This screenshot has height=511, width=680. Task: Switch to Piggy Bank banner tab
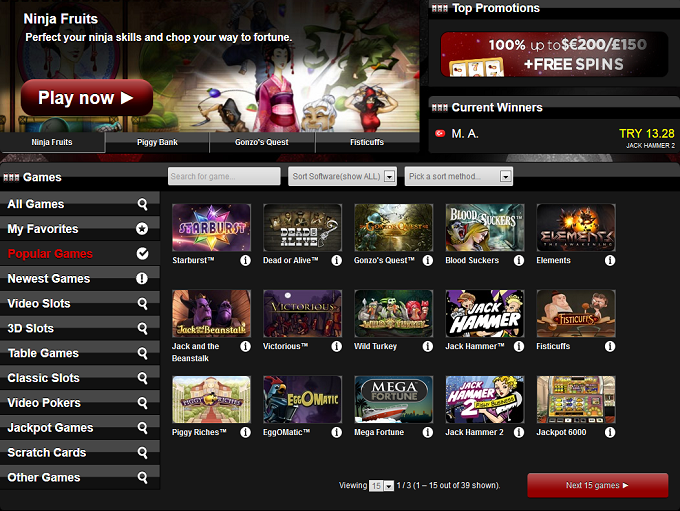pyautogui.click(x=157, y=142)
